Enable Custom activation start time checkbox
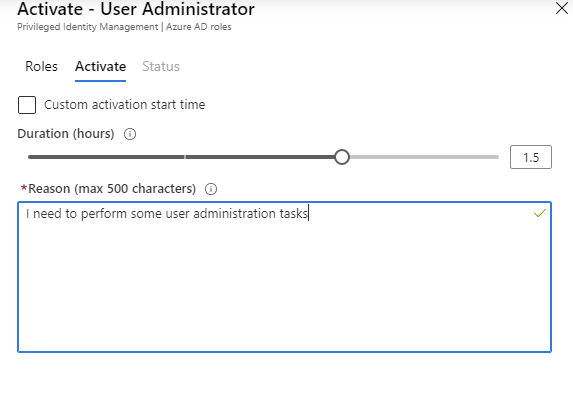 click(27, 105)
